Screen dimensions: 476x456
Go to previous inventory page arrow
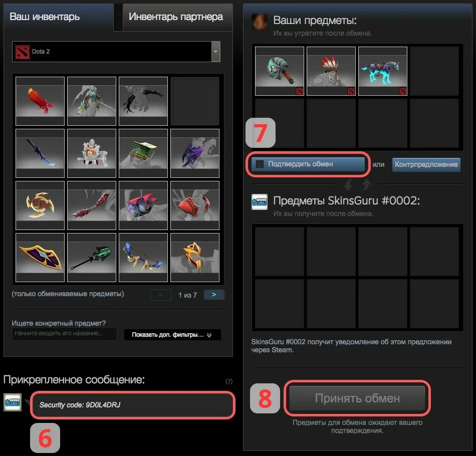click(x=161, y=295)
